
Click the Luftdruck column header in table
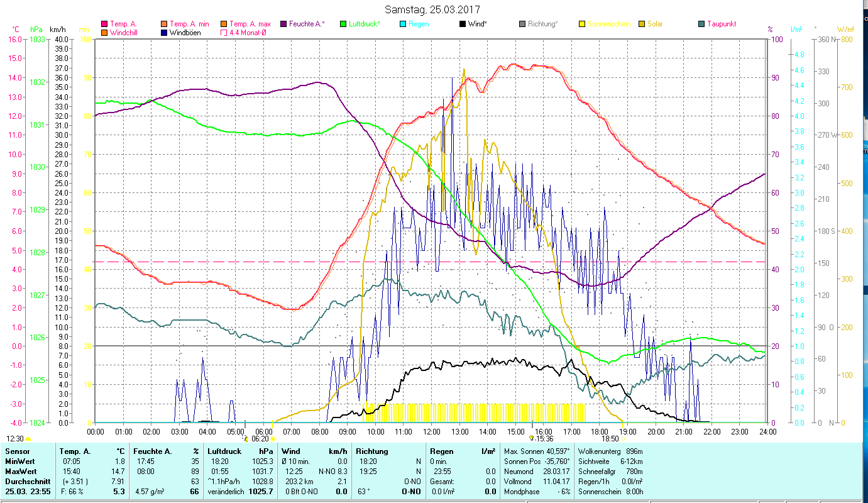pos(224,451)
